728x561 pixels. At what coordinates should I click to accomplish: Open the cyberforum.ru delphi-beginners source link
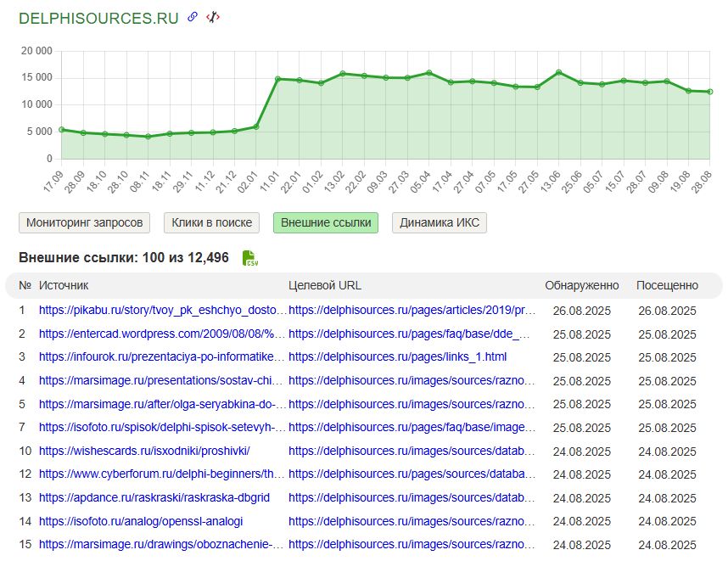point(163,474)
